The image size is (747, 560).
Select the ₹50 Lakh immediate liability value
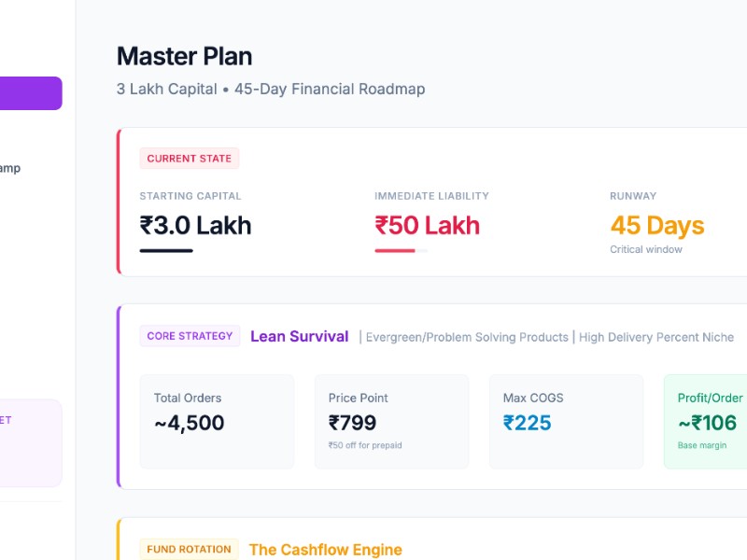[x=427, y=226]
